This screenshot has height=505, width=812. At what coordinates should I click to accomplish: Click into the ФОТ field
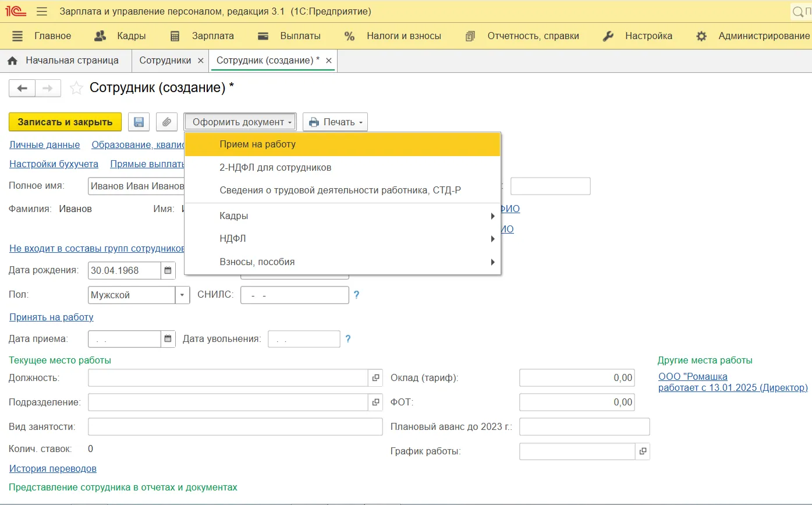(x=577, y=402)
